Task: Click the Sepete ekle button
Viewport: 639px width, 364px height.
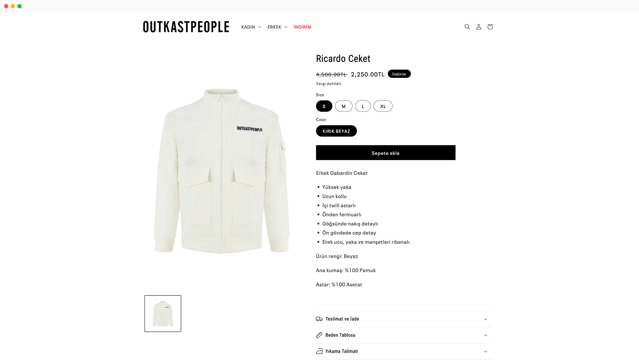Action: (x=385, y=153)
